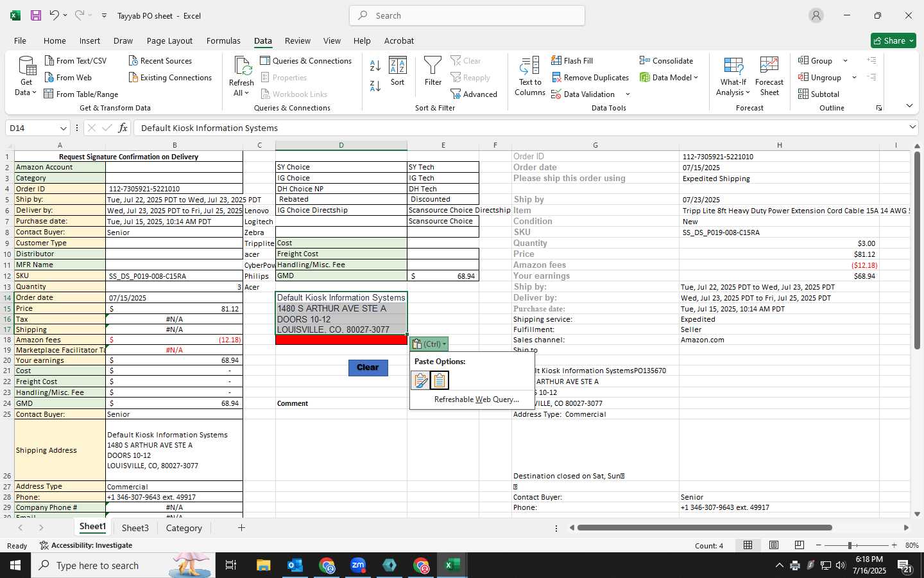Open the Formulas ribbon tab
The image size is (924, 578).
click(x=223, y=40)
